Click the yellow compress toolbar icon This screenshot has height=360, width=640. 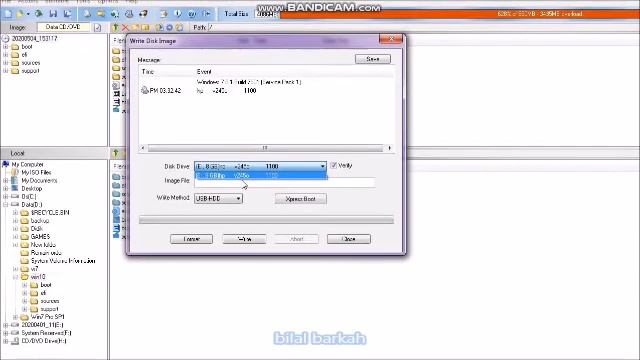[100, 14]
